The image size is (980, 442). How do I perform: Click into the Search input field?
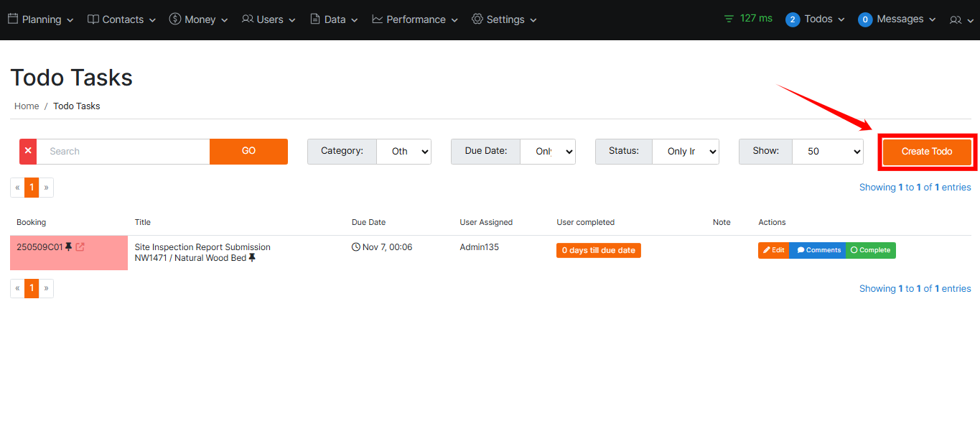(x=123, y=152)
